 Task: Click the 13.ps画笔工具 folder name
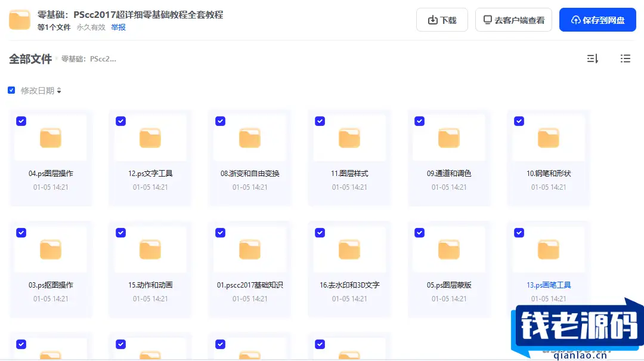click(x=549, y=285)
